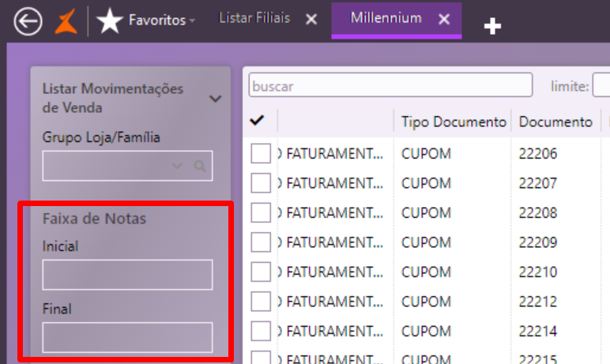Click the buscar search field

coord(390,85)
